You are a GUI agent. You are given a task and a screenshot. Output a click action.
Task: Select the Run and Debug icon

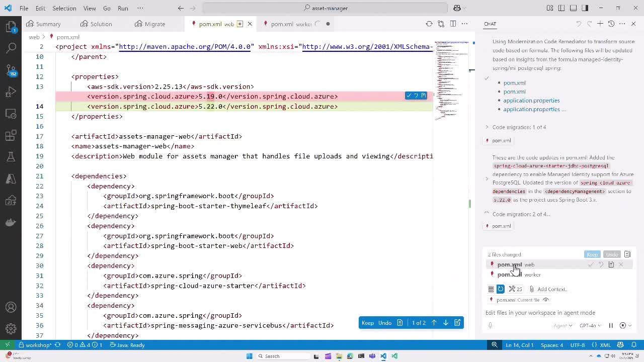pos(11,92)
